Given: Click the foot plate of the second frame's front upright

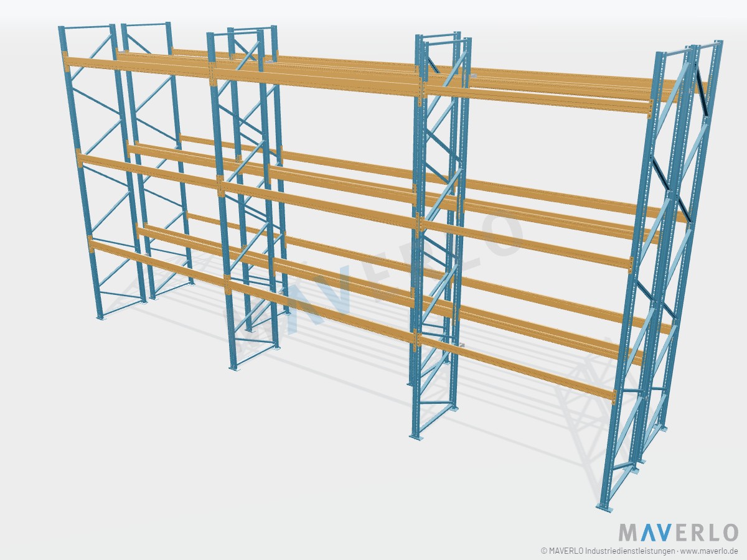Looking at the screenshot, I should 235,367.
